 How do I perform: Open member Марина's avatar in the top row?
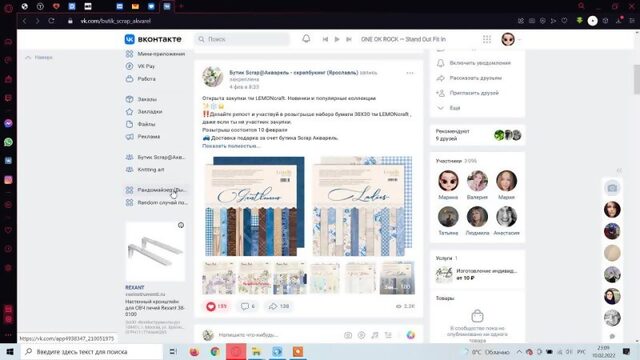click(x=448, y=181)
